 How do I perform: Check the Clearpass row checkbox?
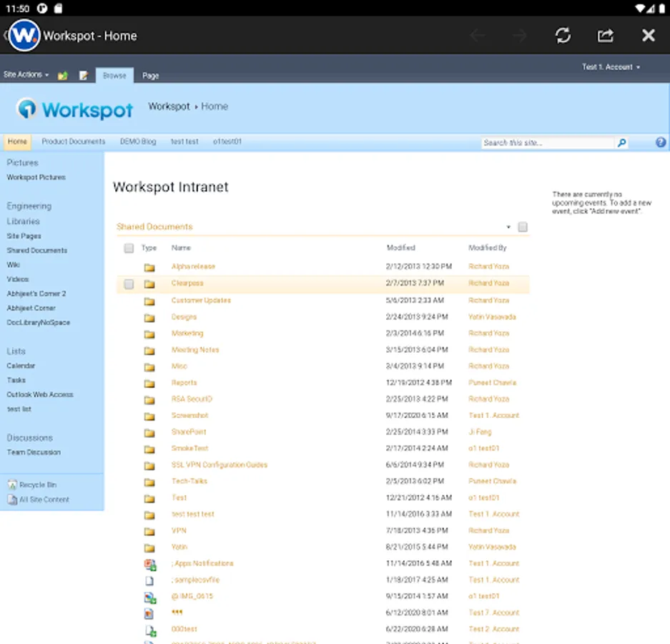pyautogui.click(x=129, y=284)
